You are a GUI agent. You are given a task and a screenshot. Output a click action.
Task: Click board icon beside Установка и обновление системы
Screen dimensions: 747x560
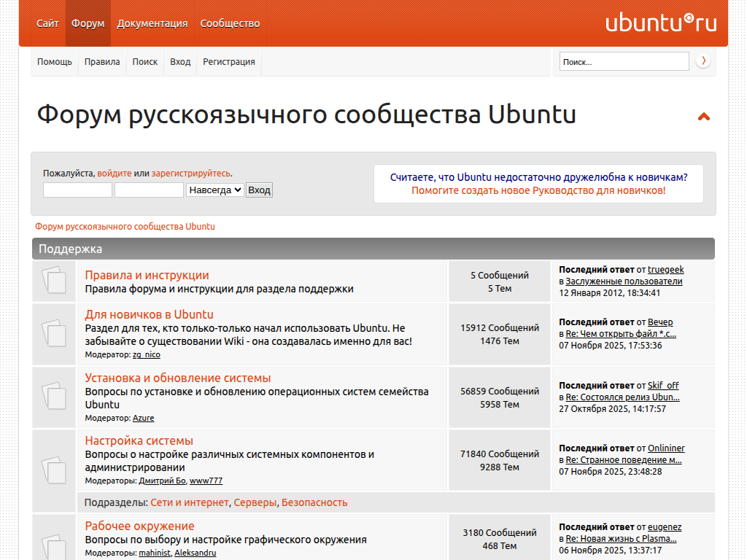[x=54, y=397]
